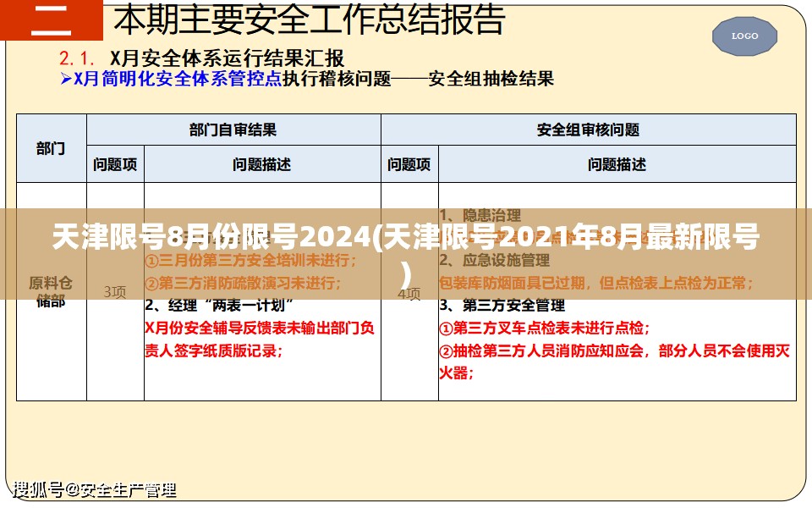Viewport: 812px width, 508px height.
Task: Select red text X月份安全辅导反馈表未输出部门负
Action: click(260, 329)
